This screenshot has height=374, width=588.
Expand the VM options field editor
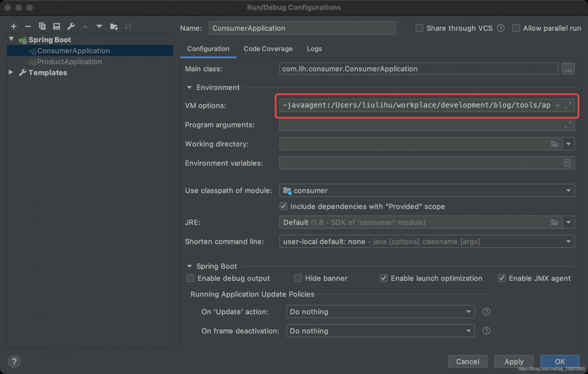click(568, 106)
